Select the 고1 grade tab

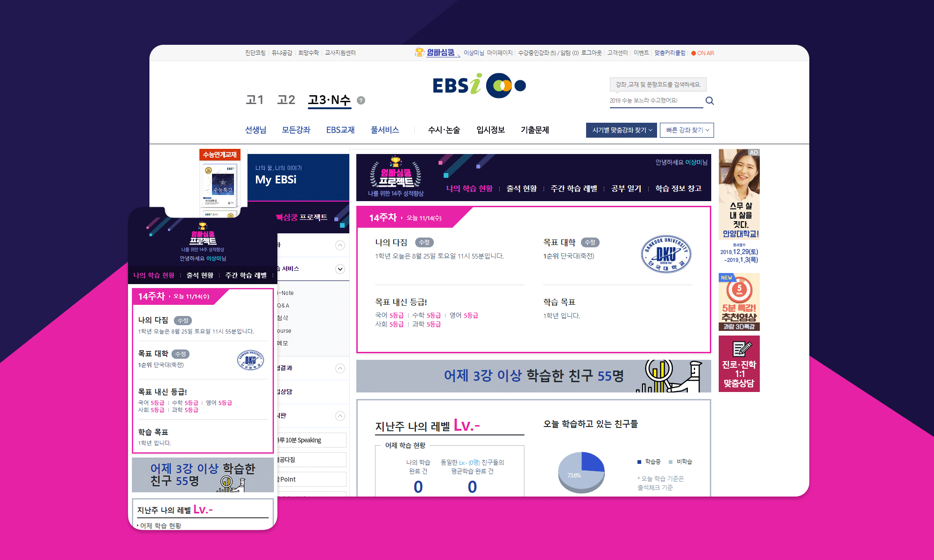coord(255,100)
